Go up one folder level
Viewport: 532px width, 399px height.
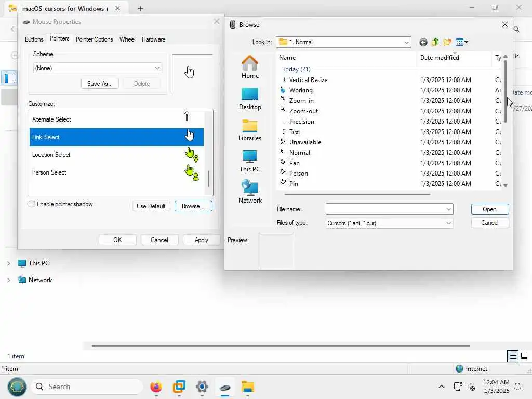(x=435, y=43)
